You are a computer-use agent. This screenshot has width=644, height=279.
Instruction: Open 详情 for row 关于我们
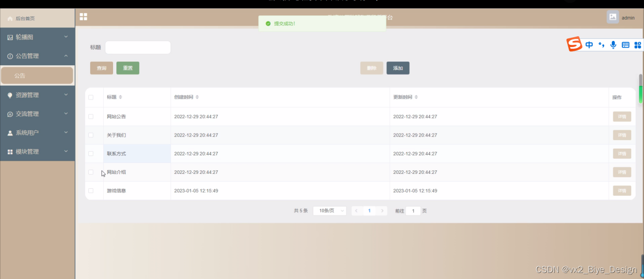click(x=622, y=135)
